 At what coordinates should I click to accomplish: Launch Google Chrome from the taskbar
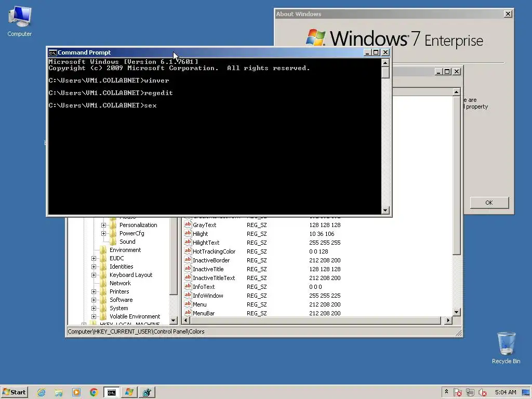point(94,393)
